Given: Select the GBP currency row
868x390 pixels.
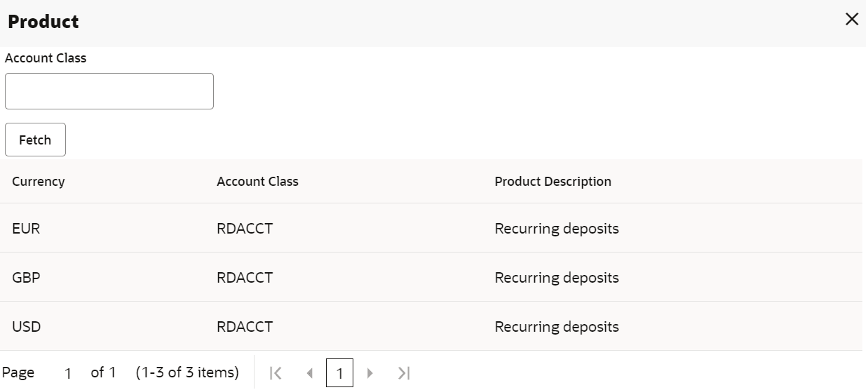Looking at the screenshot, I should (26, 278).
